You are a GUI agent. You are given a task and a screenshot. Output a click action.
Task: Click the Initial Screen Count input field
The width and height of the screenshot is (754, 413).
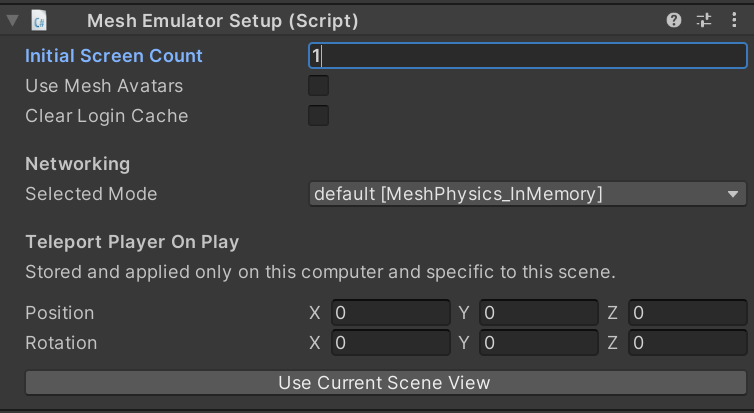click(527, 56)
